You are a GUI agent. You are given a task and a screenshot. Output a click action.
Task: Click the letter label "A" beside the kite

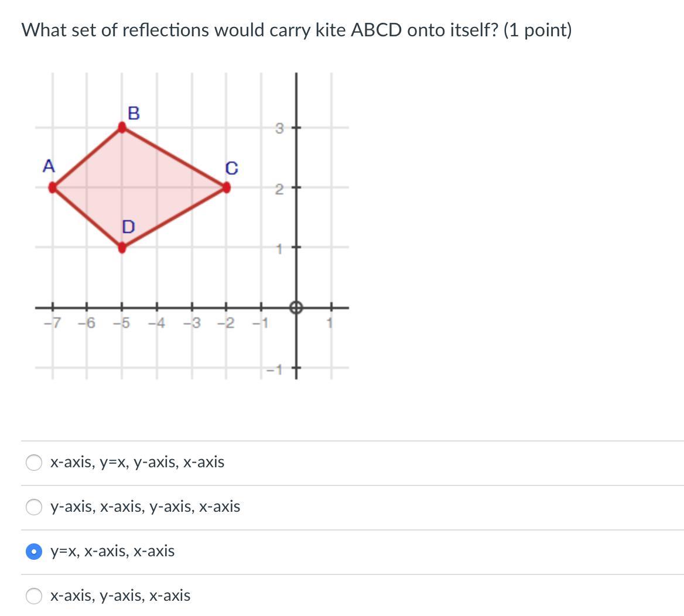(x=49, y=167)
